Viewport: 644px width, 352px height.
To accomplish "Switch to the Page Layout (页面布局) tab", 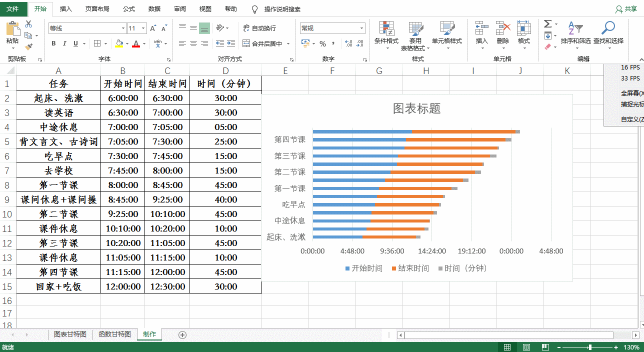I will (x=97, y=9).
